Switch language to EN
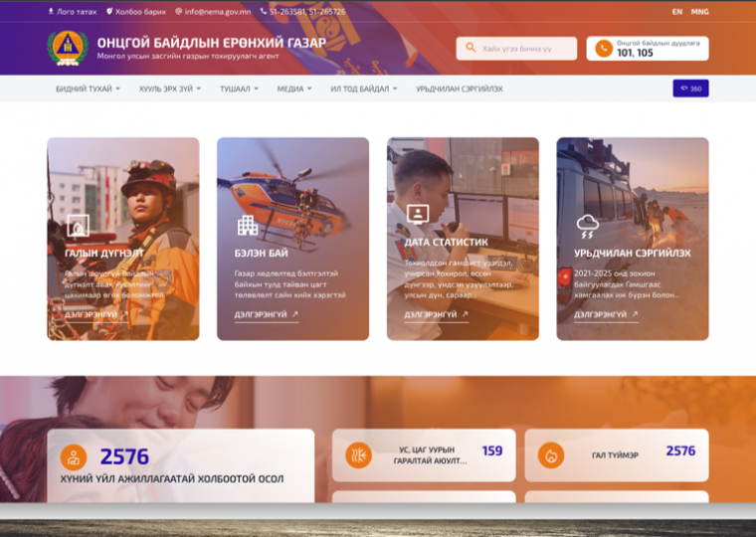The height and width of the screenshot is (537, 756). pyautogui.click(x=677, y=12)
